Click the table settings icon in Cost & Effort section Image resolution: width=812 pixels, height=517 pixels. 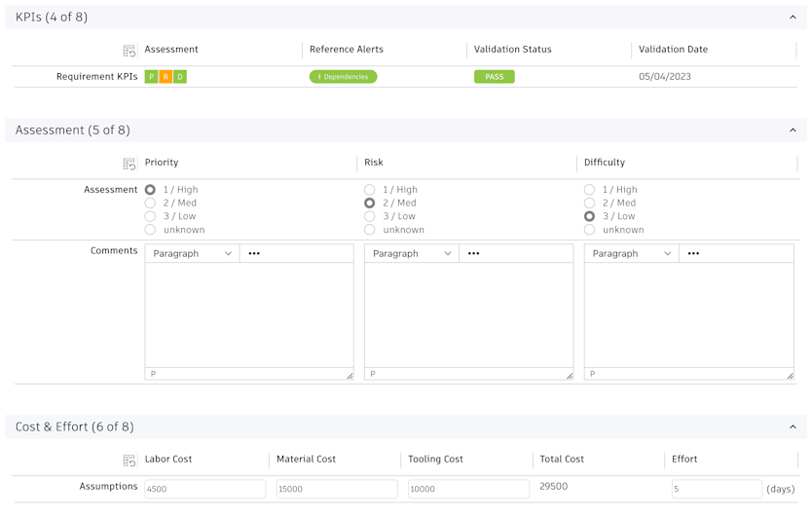[x=129, y=461]
